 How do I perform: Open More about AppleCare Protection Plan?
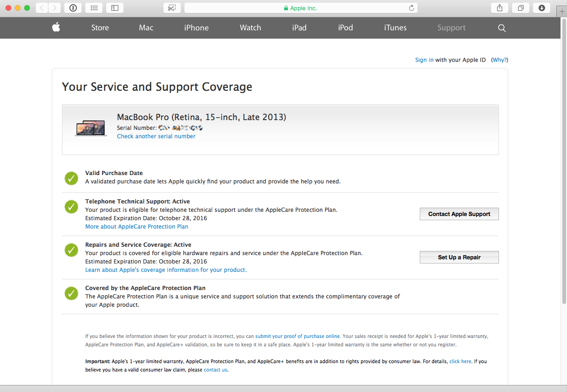(x=137, y=227)
